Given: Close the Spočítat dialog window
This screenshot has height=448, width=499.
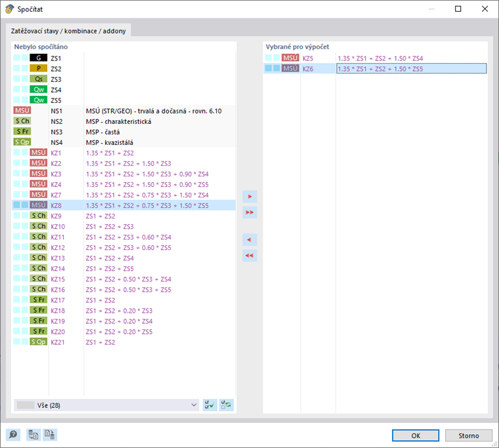Looking at the screenshot, I should click(485, 9).
